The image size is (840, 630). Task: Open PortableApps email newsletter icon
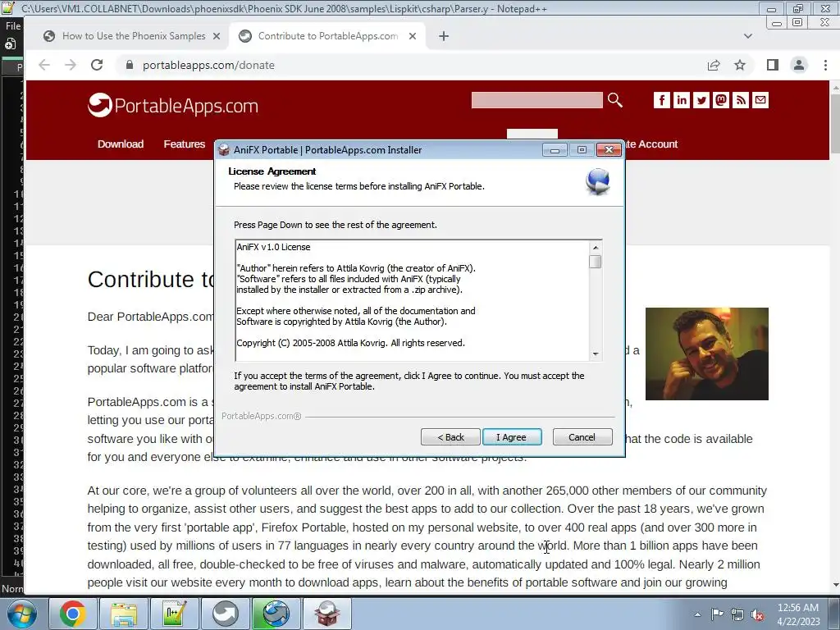click(x=760, y=99)
